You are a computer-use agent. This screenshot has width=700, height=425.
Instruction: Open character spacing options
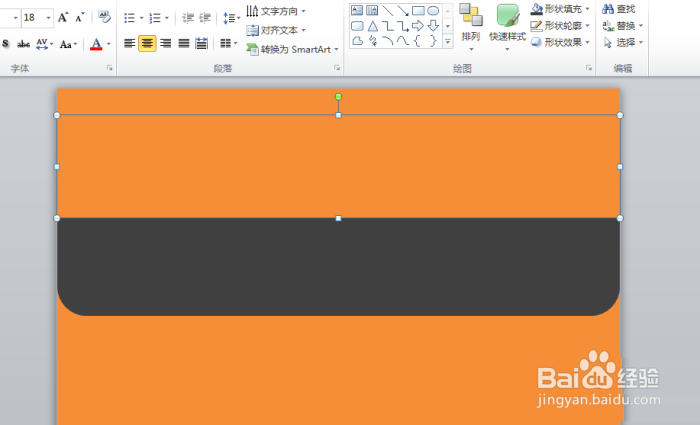[x=44, y=43]
